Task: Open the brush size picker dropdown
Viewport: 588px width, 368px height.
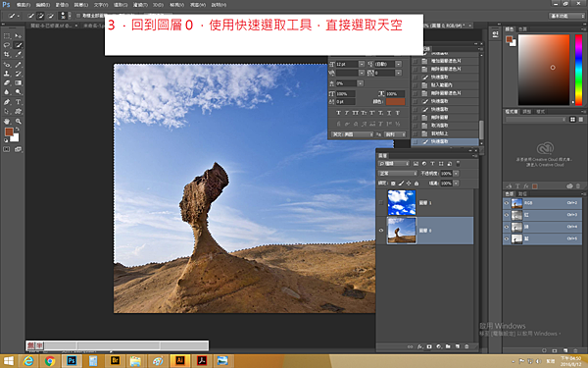Action: coord(70,16)
